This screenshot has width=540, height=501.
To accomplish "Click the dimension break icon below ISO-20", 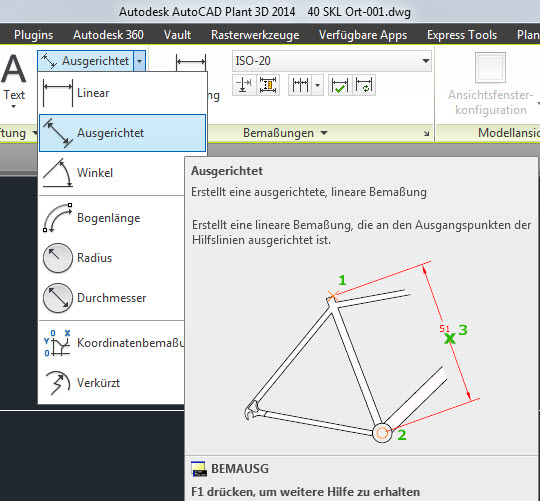I will pyautogui.click(x=244, y=85).
